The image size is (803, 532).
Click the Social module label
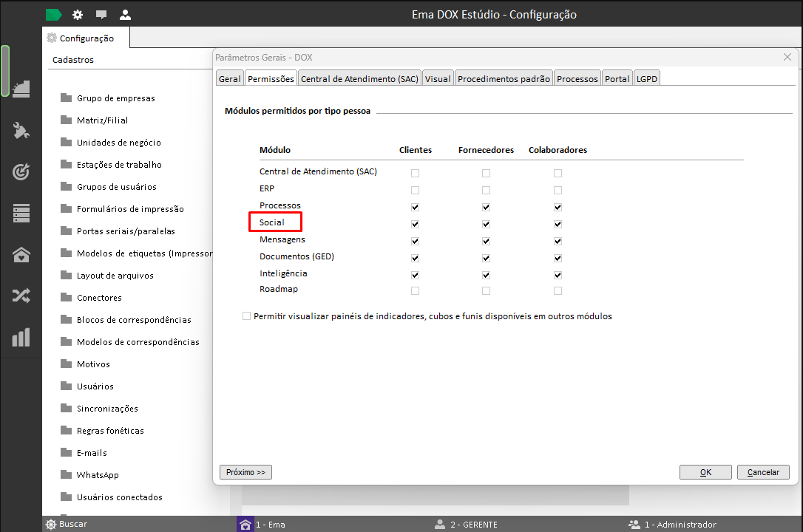272,222
